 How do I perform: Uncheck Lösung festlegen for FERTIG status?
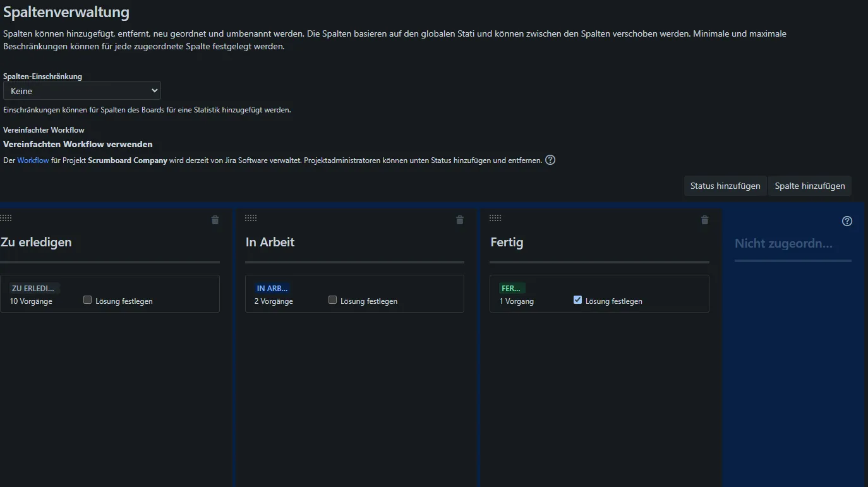(577, 300)
